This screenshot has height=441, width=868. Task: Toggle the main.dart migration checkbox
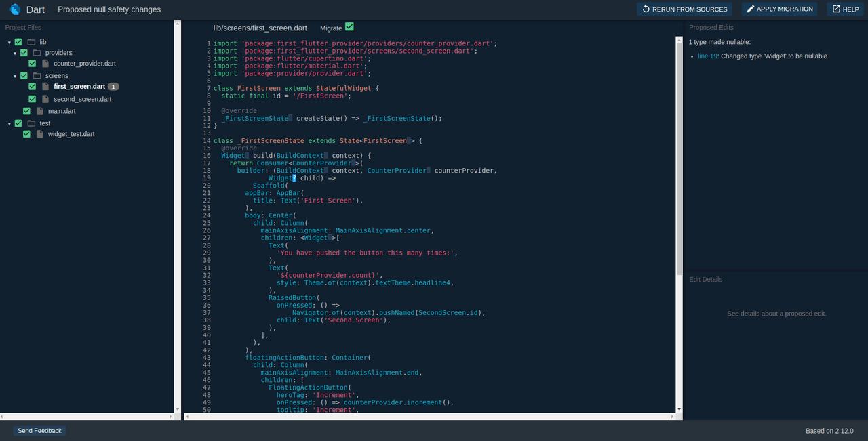(x=27, y=111)
